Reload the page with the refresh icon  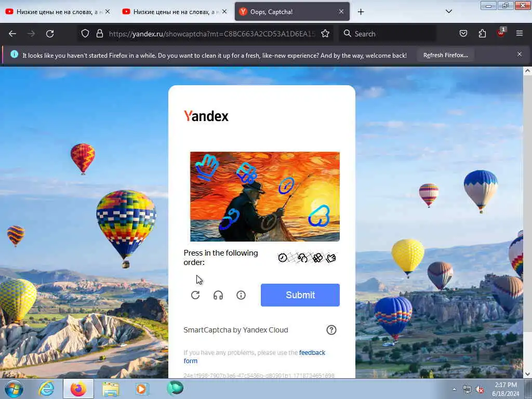click(50, 34)
